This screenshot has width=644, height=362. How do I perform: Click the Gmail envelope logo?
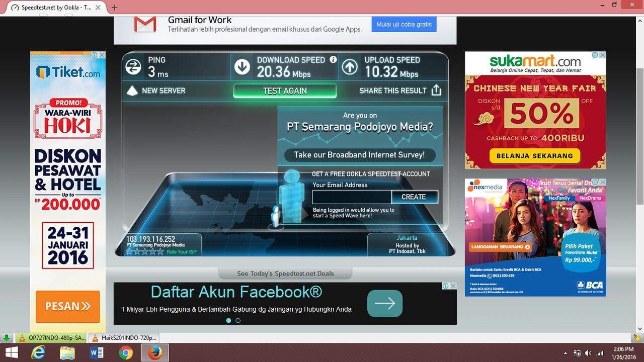pyautogui.click(x=145, y=25)
